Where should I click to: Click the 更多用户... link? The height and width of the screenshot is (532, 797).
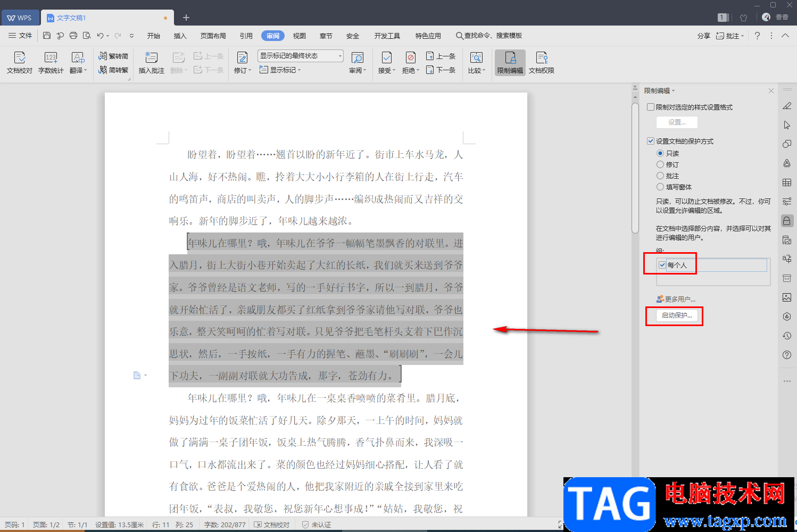tap(676, 299)
